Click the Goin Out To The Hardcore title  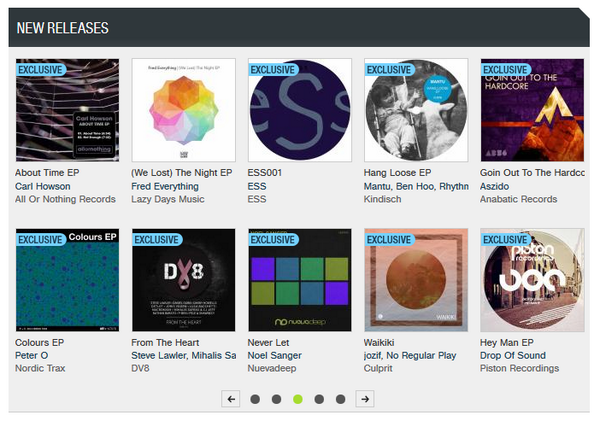532,173
